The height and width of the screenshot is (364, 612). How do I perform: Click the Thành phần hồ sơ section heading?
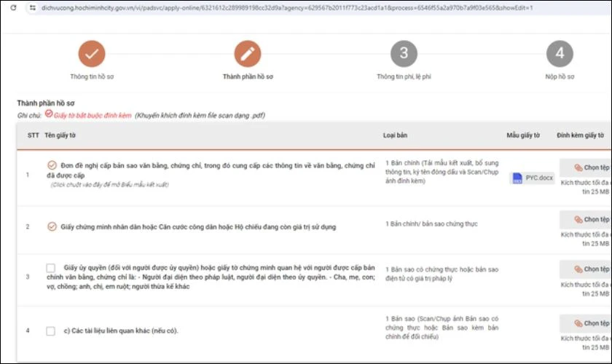[46, 103]
